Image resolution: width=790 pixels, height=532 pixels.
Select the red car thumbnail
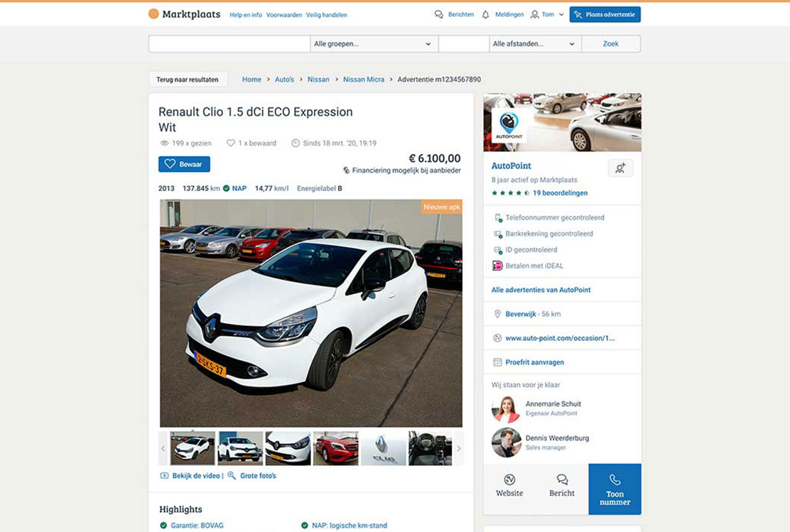335,448
